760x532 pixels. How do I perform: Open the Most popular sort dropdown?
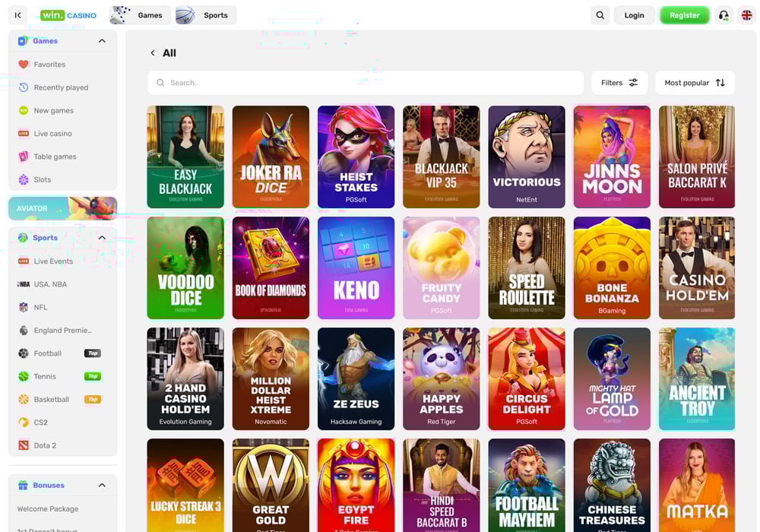pos(695,83)
